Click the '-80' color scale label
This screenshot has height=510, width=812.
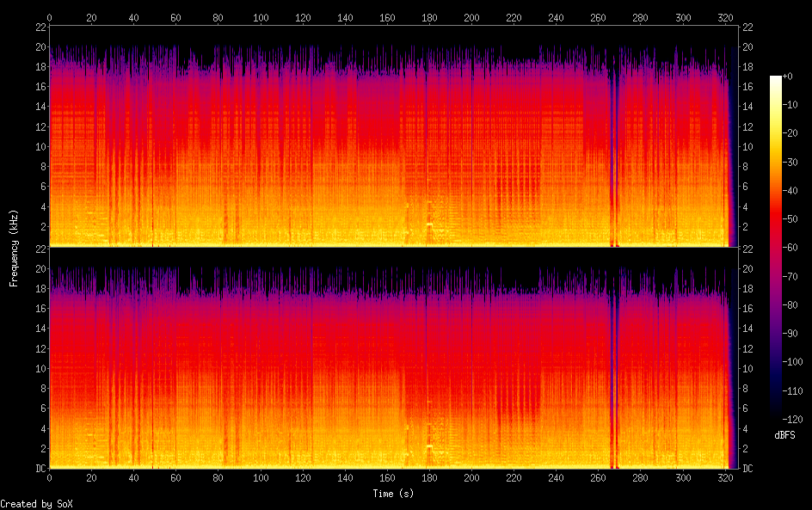pos(790,305)
